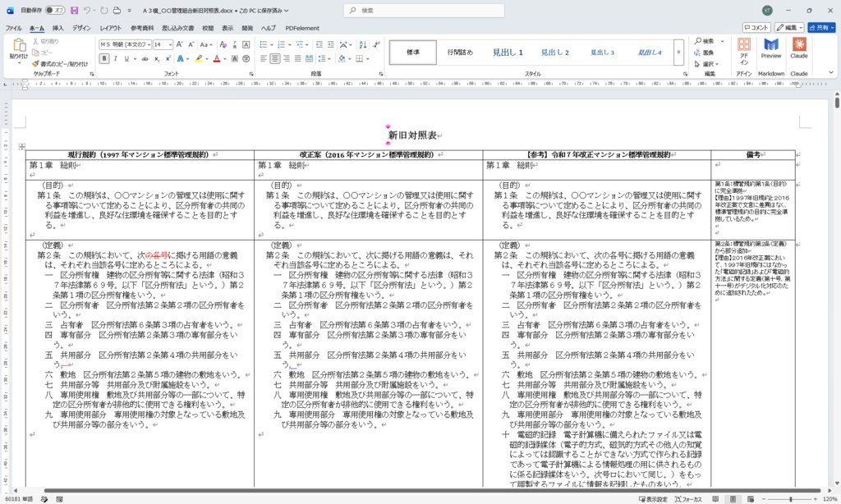The height and width of the screenshot is (504, 841).
Task: Expand the styles gallery list
Action: 678,53
